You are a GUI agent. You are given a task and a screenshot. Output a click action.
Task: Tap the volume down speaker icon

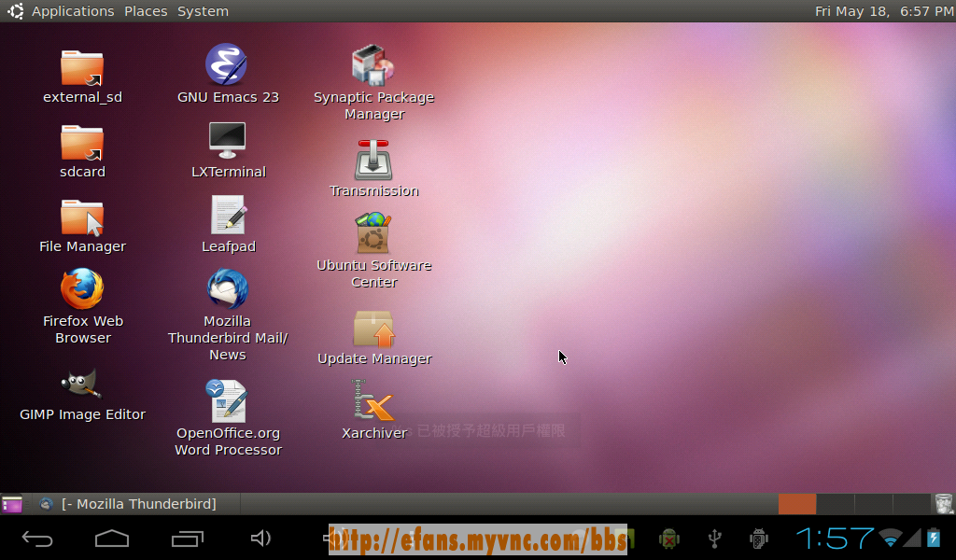coord(261,538)
